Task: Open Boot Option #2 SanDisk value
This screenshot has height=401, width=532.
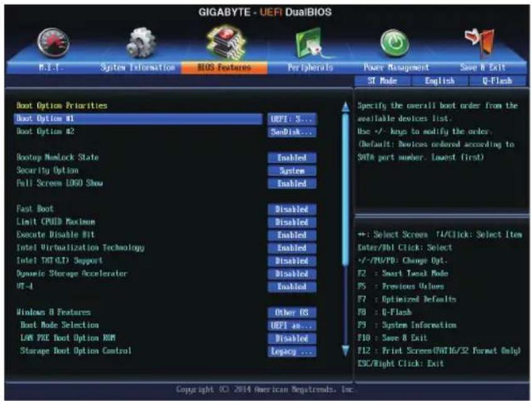Action: coord(292,132)
